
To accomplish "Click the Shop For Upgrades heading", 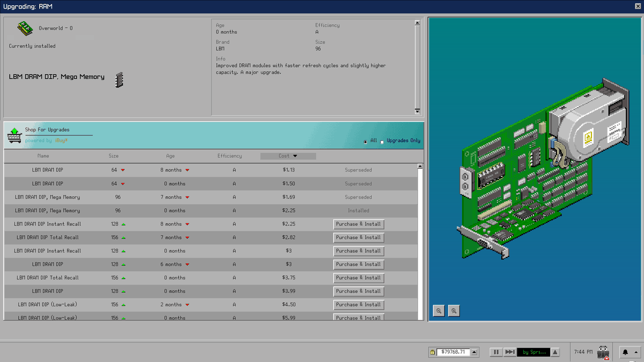I will tap(47, 130).
